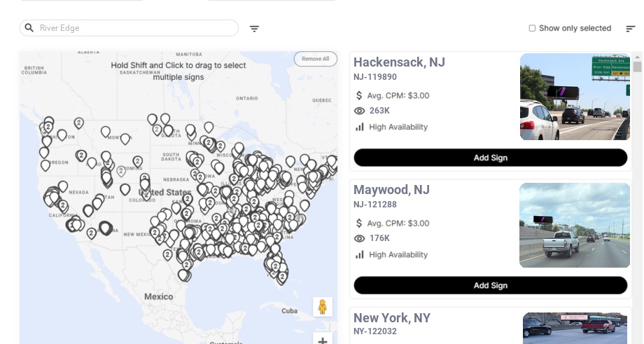Click the search magnifier icon

[x=29, y=28]
